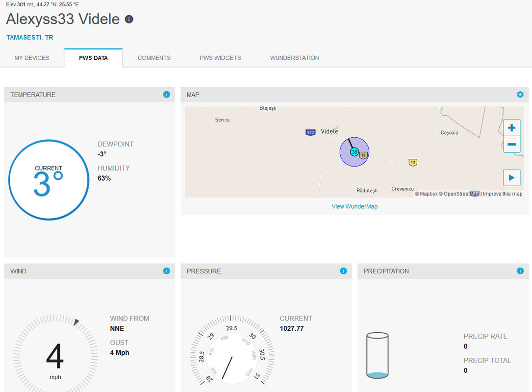Click the humidity value 63%
The width and height of the screenshot is (532, 392).
[104, 178]
